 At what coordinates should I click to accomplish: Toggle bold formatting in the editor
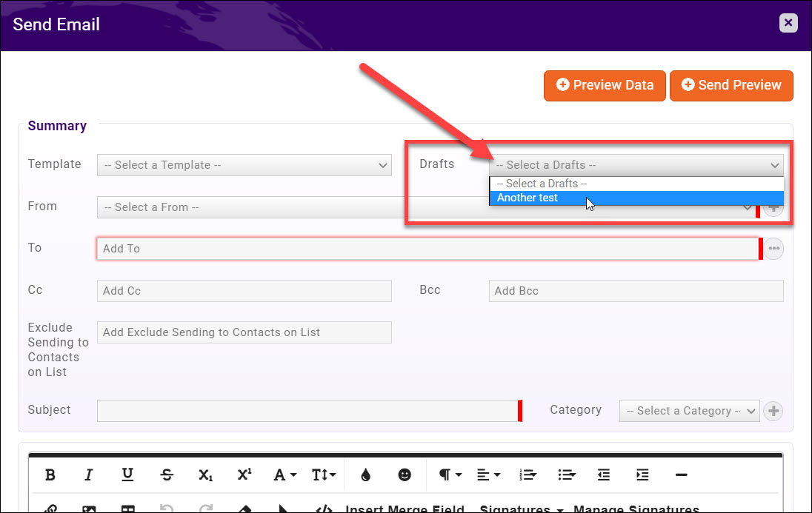(50, 475)
